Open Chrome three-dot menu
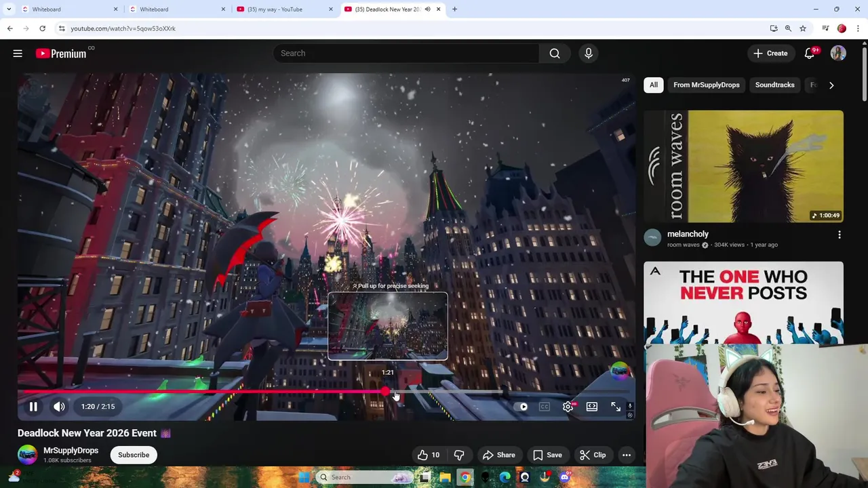The image size is (868, 488). tap(859, 28)
